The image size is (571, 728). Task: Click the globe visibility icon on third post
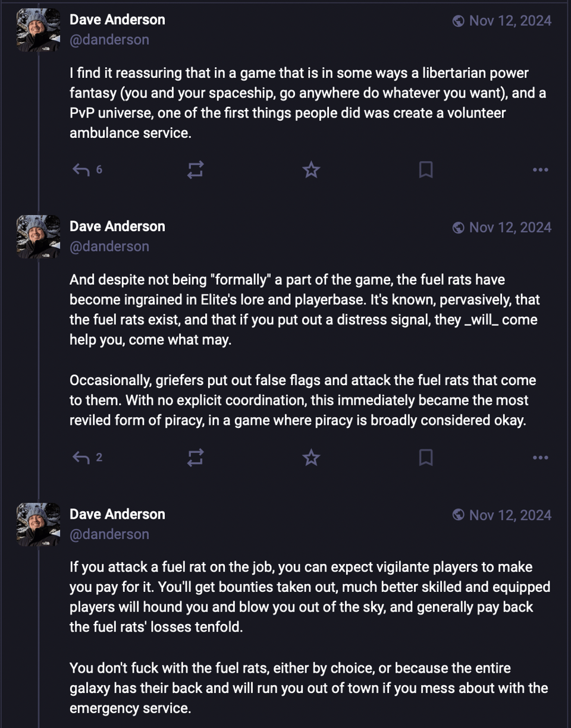click(458, 515)
